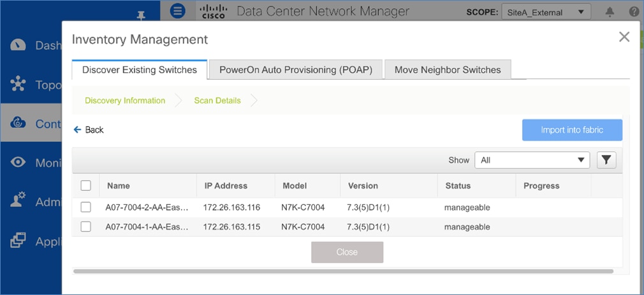Switch to Move Neighbor Switches tab
644x295 pixels.
click(x=448, y=70)
